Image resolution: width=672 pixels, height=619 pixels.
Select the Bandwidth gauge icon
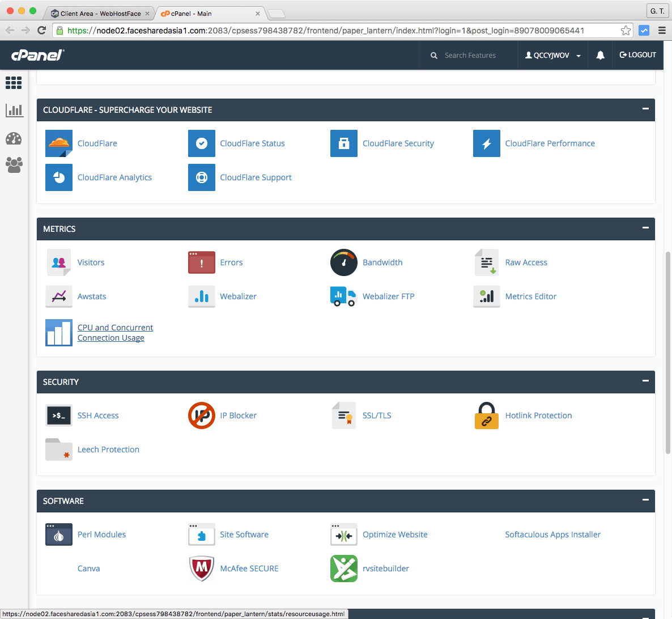tap(344, 262)
